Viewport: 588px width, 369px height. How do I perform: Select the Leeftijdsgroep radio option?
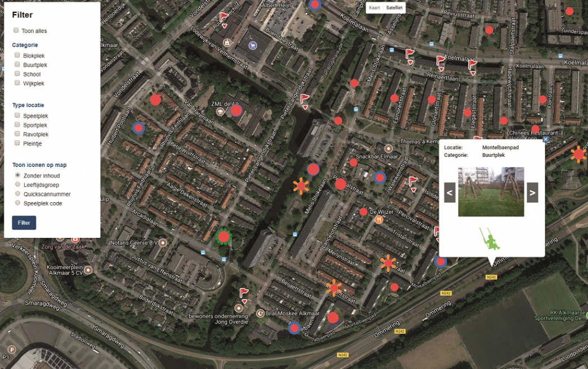(x=17, y=184)
